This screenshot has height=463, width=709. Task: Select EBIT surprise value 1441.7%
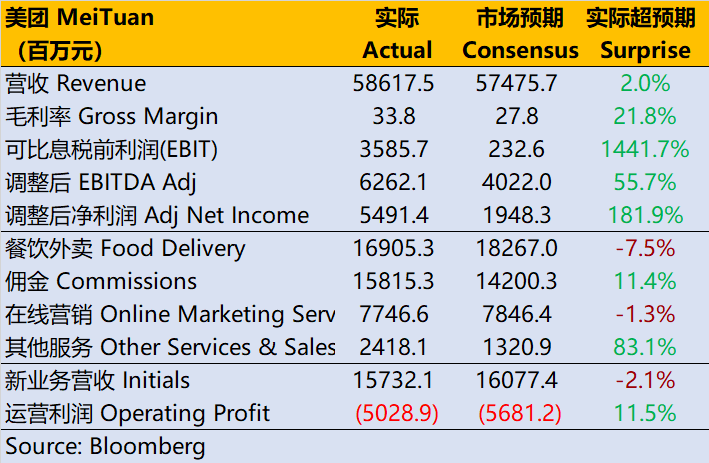[x=644, y=150]
